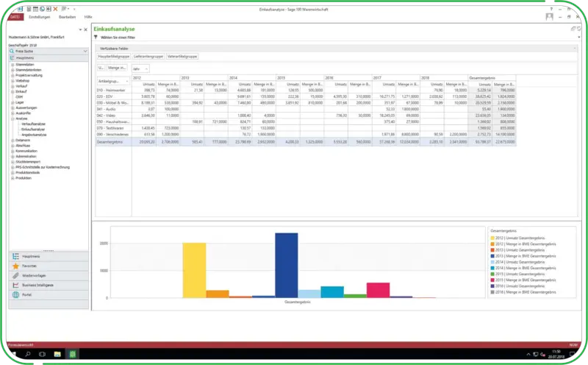Click yellow 2012 Umsatz legend swatch
The image size is (588, 365).
[x=491, y=238]
